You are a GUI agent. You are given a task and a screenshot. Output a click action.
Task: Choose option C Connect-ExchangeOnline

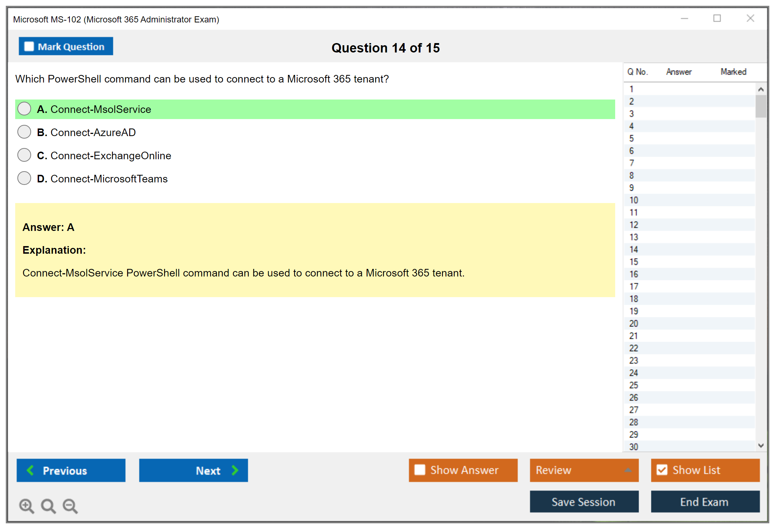24,155
